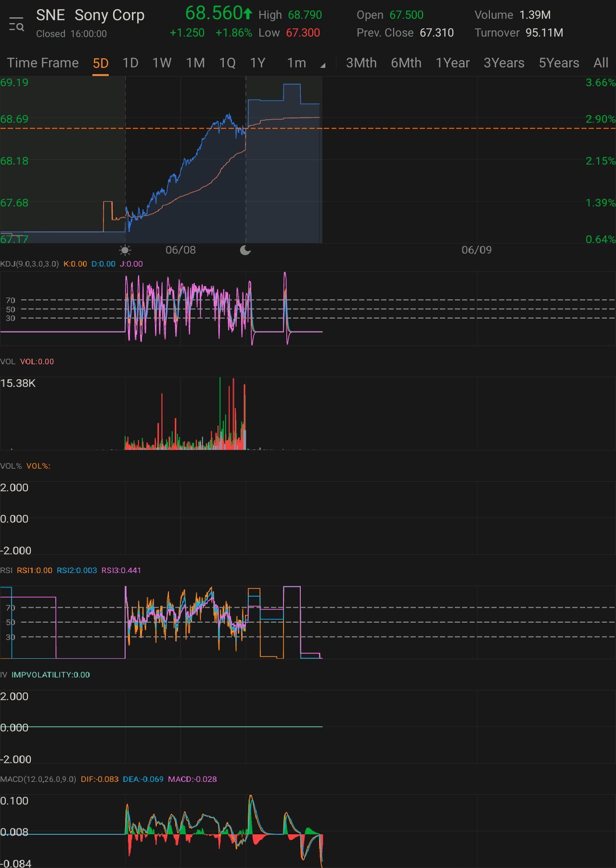Click the DEA:-0.069 value
Screen dimensions: 616x868
(143, 779)
